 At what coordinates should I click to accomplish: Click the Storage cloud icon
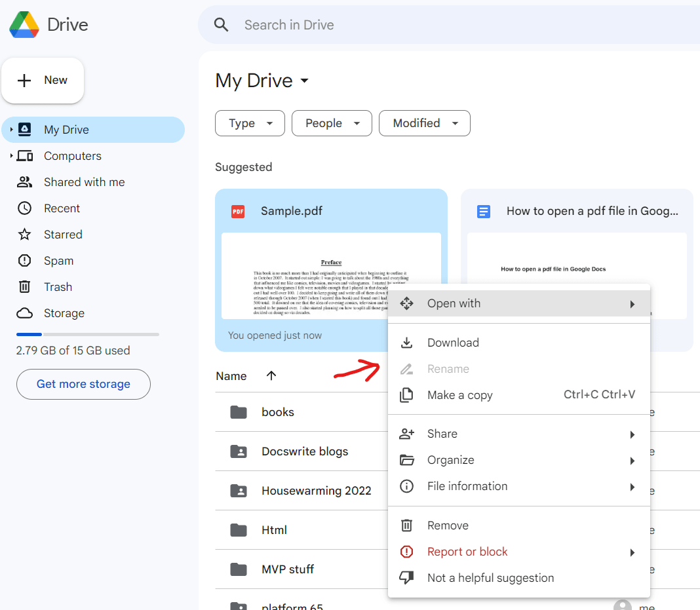click(x=25, y=313)
